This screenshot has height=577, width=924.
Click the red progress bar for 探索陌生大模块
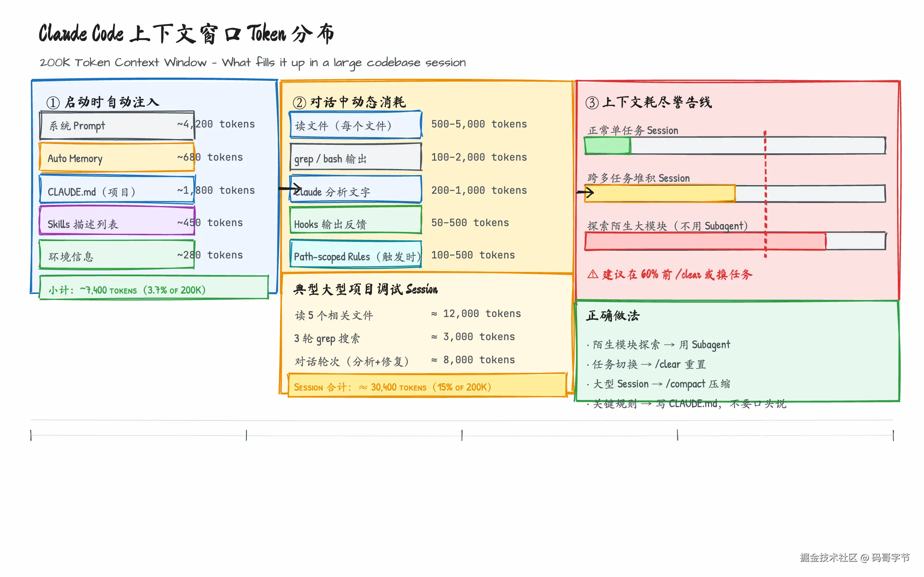[705, 242]
